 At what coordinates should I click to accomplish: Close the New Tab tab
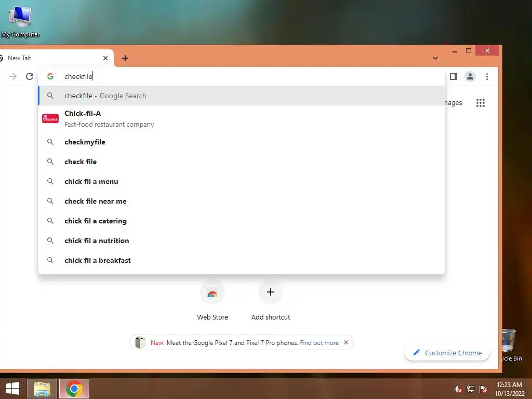105,58
